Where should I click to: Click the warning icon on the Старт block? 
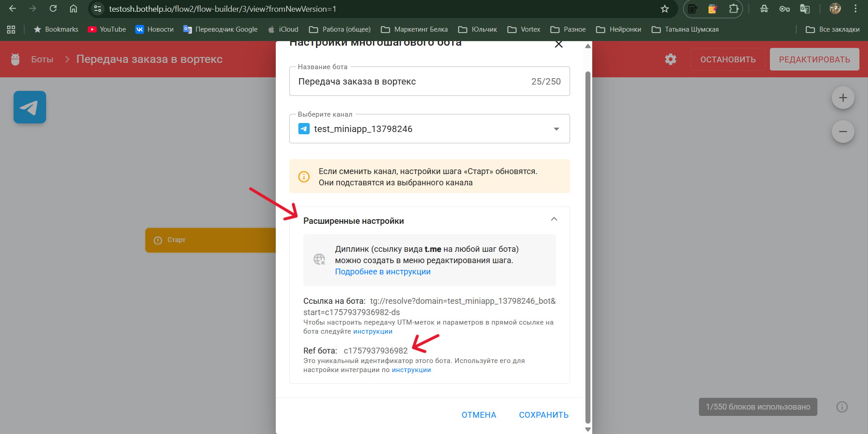click(157, 240)
